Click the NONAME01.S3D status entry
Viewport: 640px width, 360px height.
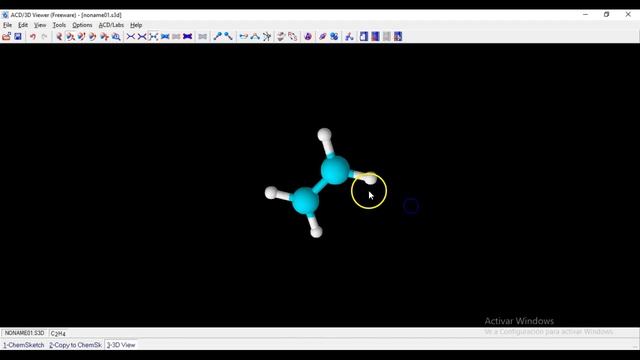tap(24, 333)
